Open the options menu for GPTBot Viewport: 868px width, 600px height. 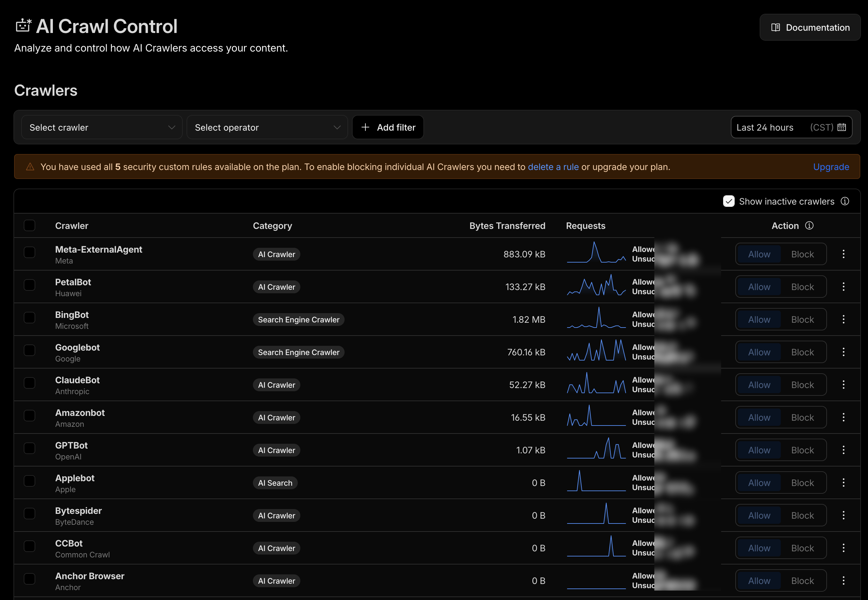[844, 450]
